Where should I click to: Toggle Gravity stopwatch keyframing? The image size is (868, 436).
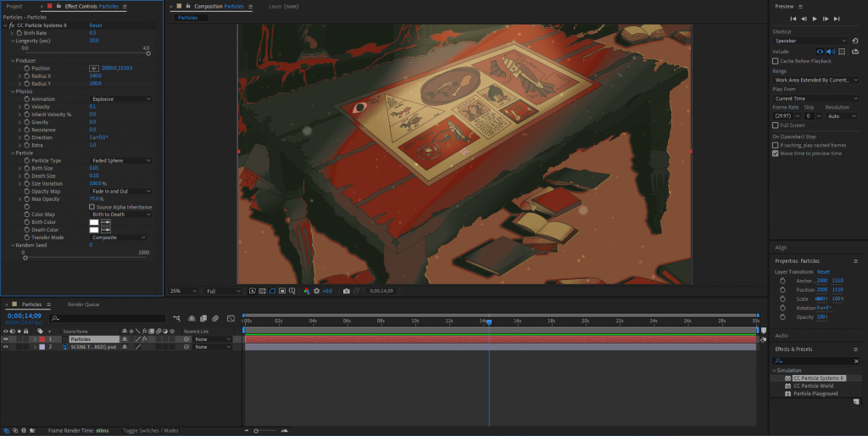click(x=26, y=122)
